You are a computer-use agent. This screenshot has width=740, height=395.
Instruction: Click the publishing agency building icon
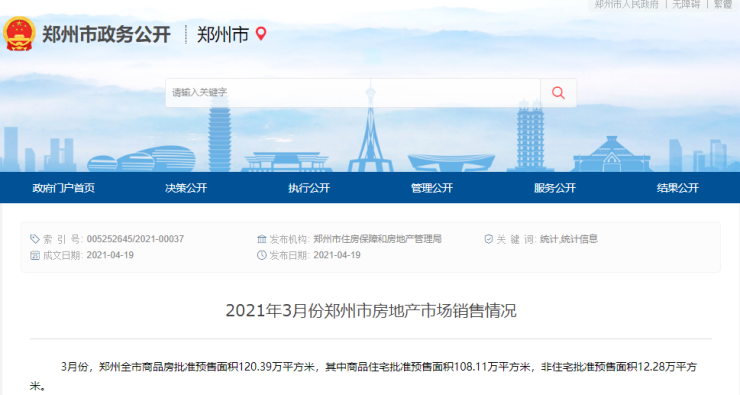pyautogui.click(x=261, y=239)
